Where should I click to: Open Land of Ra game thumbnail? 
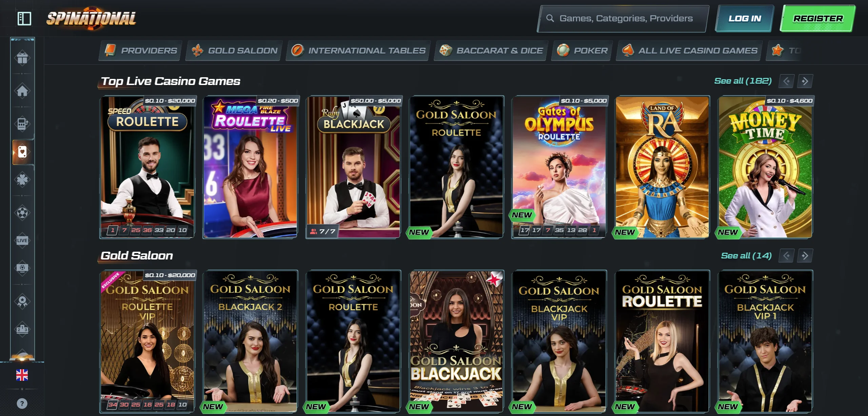click(663, 167)
